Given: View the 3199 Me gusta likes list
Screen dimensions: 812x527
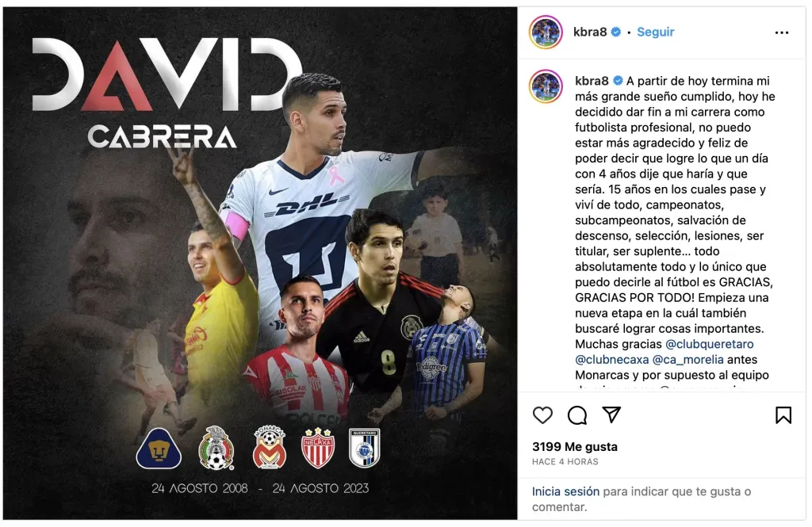Looking at the screenshot, I should [x=575, y=447].
